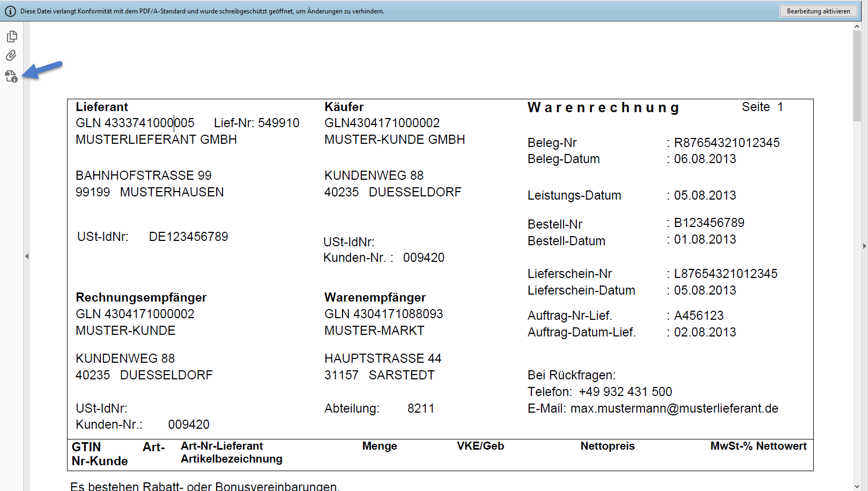Click the info icon in the notification bar
Screen dimensions: 868x491
[x=10, y=11]
